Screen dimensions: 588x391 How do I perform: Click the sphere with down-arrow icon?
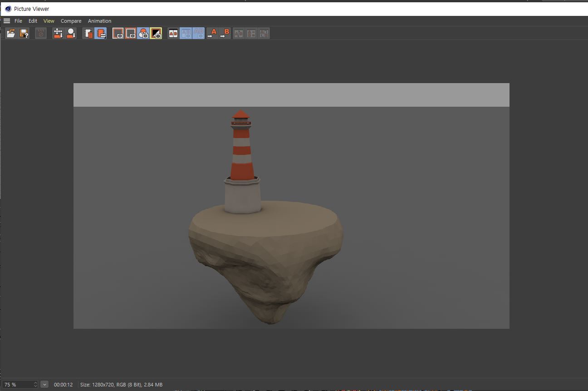71,33
